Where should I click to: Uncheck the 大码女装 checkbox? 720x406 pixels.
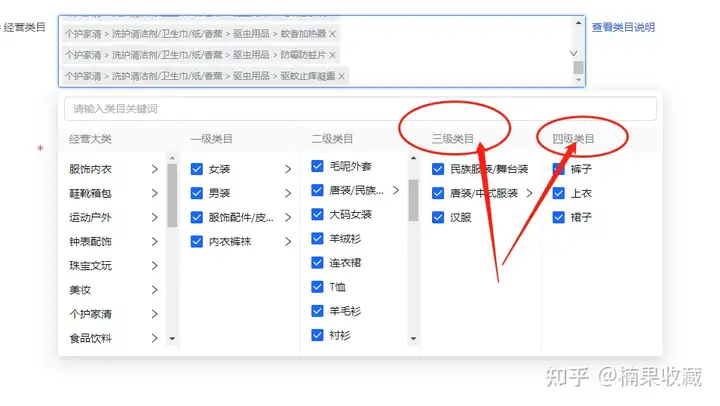click(x=317, y=214)
